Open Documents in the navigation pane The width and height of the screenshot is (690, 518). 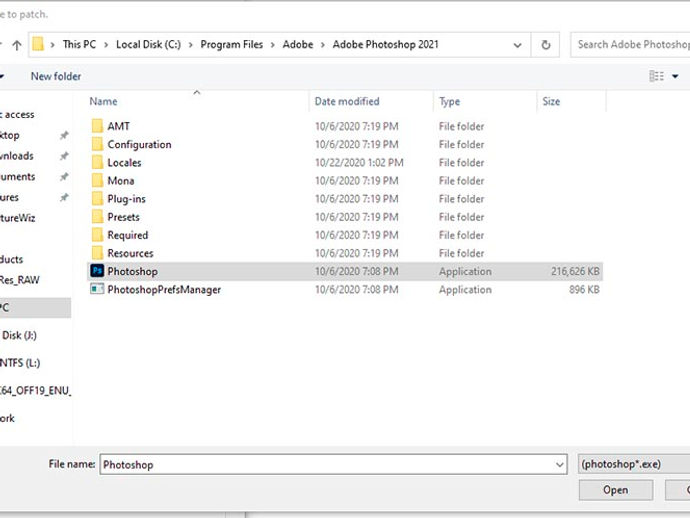click(x=18, y=176)
